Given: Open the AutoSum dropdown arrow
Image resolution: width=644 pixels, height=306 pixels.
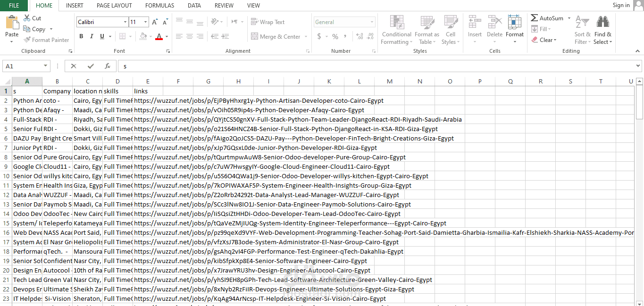Looking at the screenshot, I should pos(569,18).
